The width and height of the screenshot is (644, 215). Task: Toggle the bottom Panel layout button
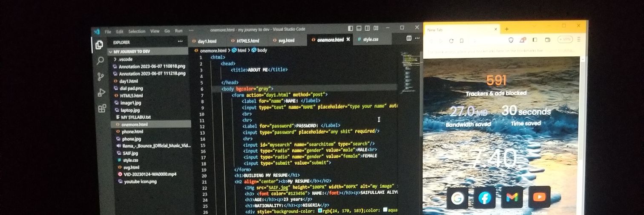coord(359,29)
